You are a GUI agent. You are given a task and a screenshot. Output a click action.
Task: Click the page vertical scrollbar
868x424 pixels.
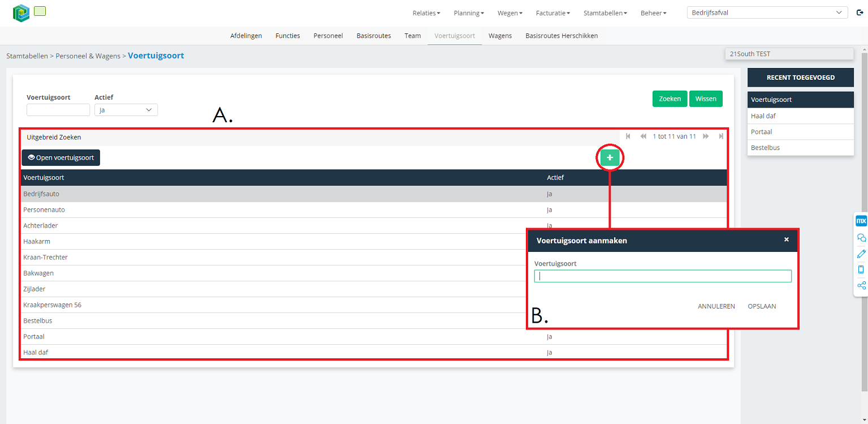[864, 221]
